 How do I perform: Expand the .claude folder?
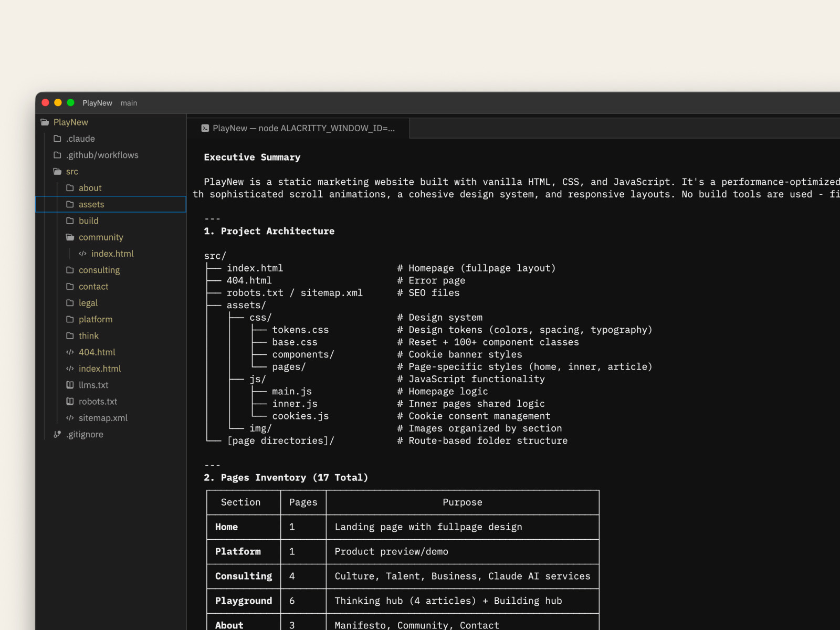[80, 139]
